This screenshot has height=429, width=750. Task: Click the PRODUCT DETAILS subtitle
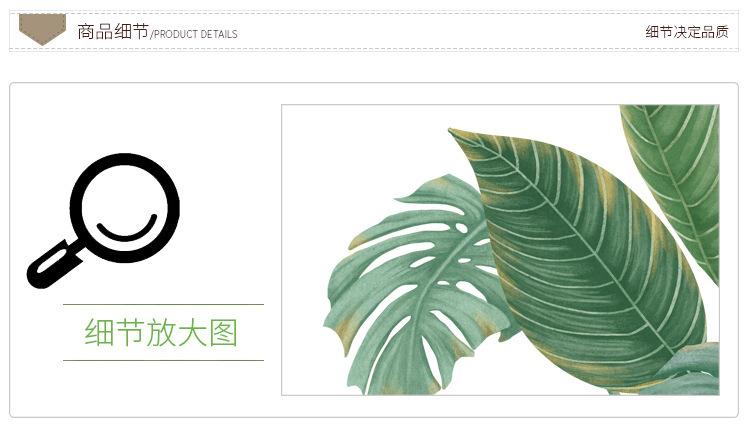[194, 34]
